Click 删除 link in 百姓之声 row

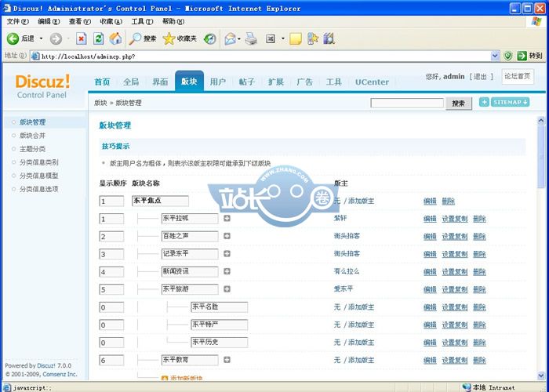pyautogui.click(x=479, y=237)
